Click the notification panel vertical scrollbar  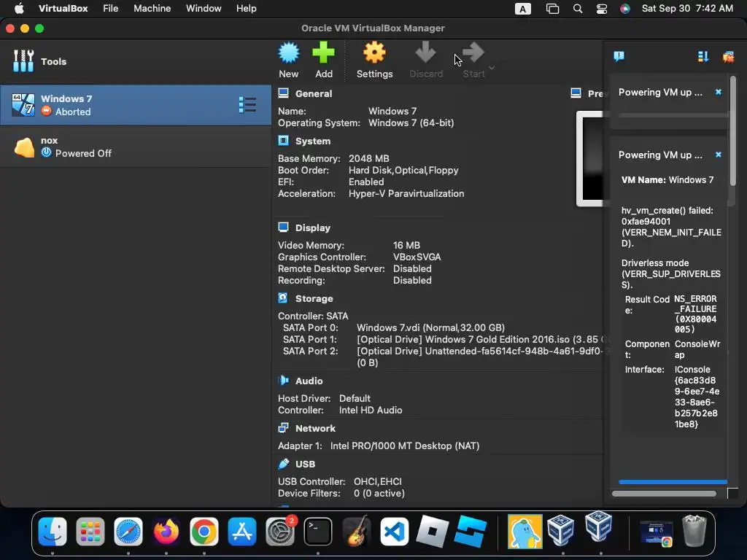pos(732,131)
